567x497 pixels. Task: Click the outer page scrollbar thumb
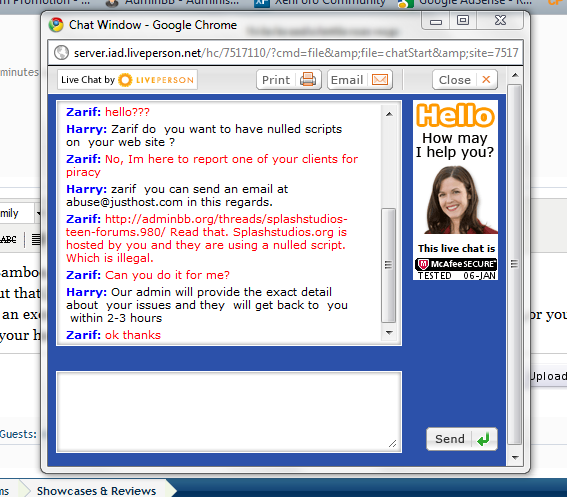[x=514, y=264]
